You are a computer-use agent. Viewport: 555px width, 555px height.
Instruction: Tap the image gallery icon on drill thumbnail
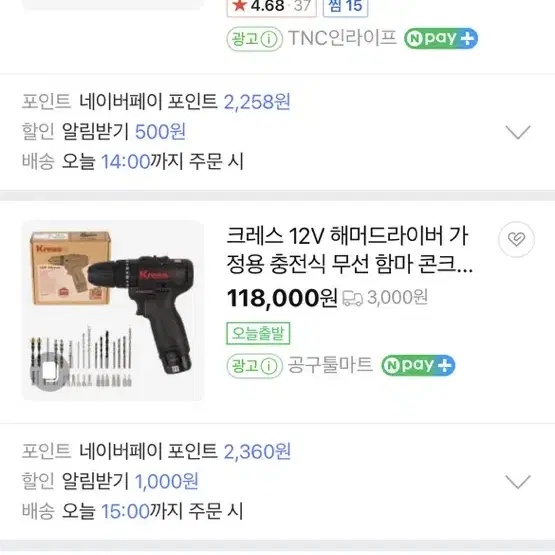[x=50, y=372]
